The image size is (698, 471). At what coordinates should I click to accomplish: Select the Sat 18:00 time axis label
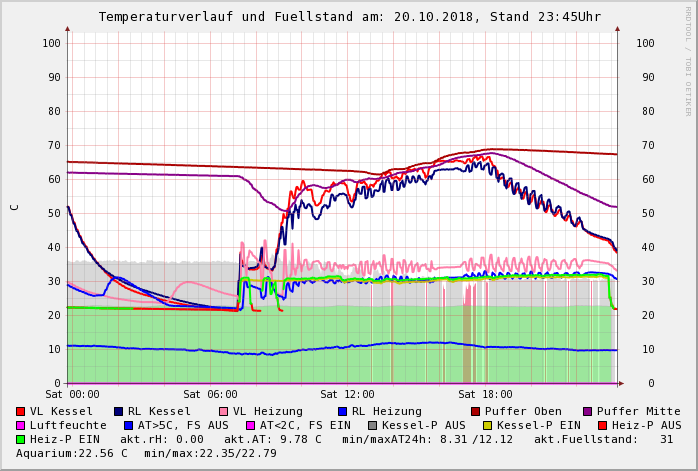pyautogui.click(x=485, y=395)
